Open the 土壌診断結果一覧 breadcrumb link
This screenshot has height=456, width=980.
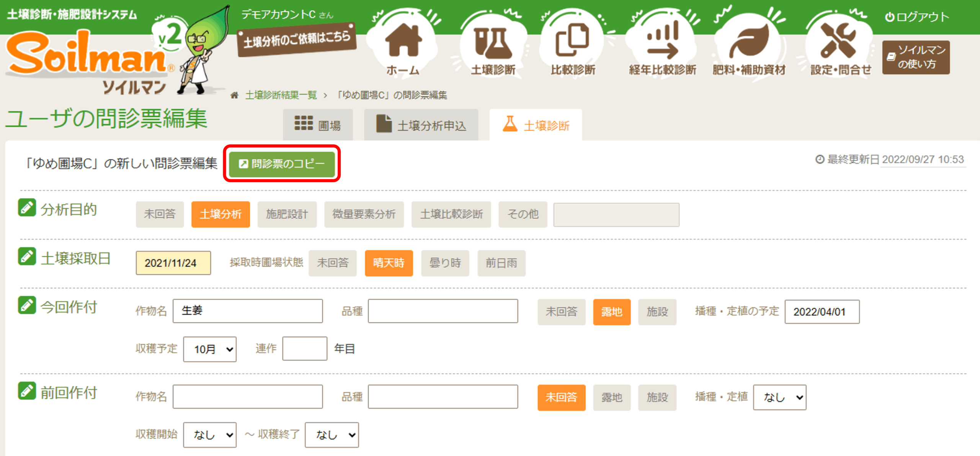281,95
